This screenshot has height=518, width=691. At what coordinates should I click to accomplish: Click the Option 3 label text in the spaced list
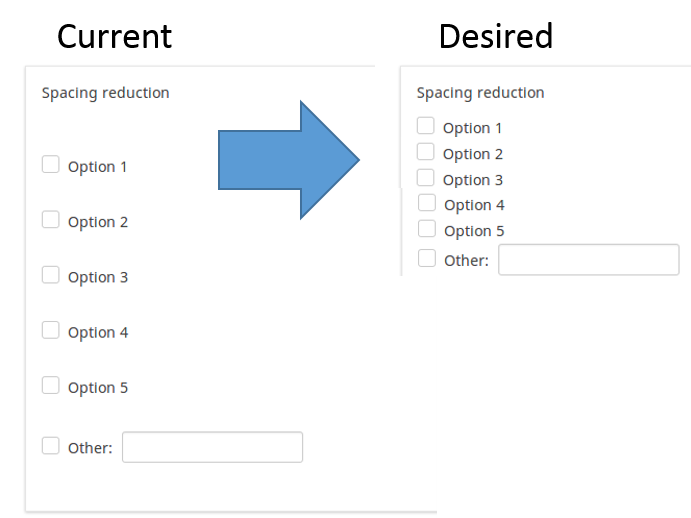point(98,277)
